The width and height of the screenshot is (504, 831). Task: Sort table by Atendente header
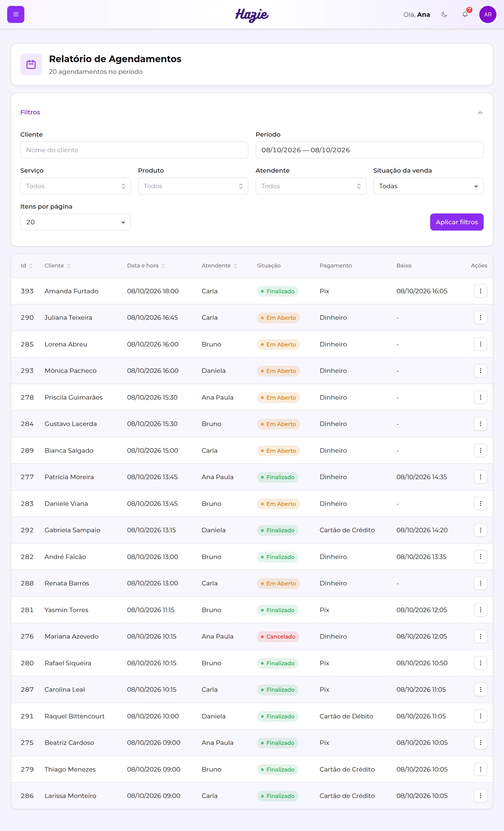[x=220, y=266]
